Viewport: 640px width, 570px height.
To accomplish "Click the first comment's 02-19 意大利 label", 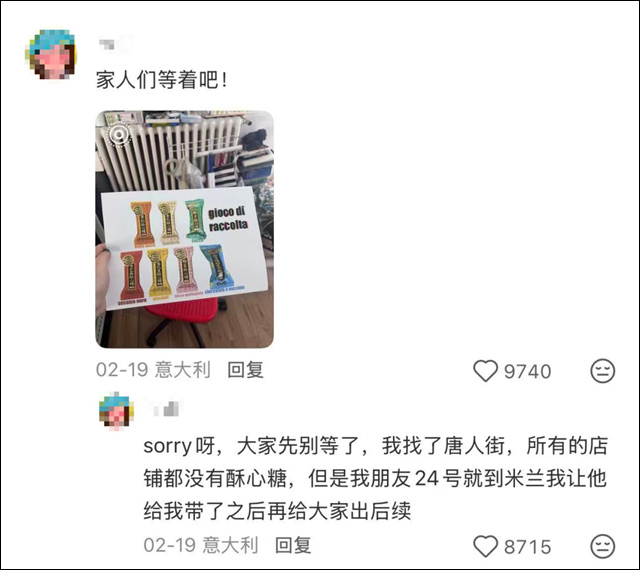I will point(153,370).
